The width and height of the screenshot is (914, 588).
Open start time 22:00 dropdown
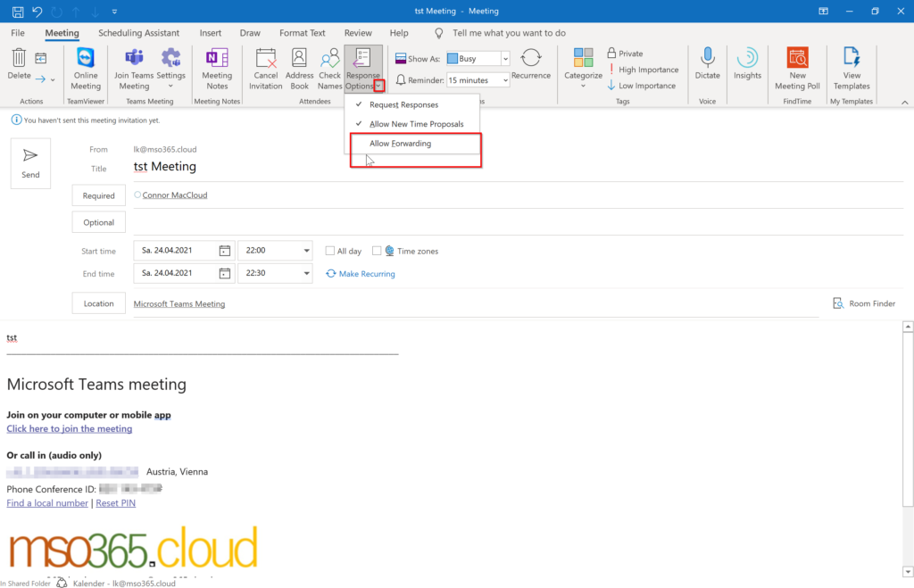click(x=306, y=251)
